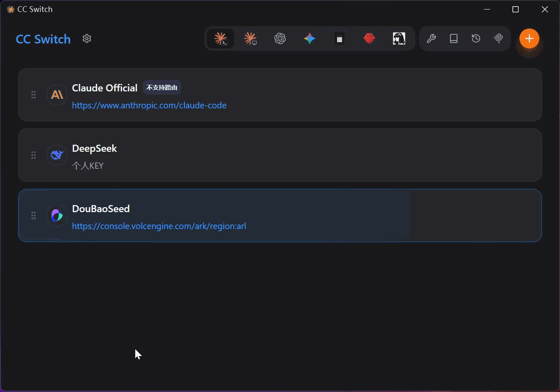Open settings with the gear icon
This screenshot has height=392, width=560.
pos(87,38)
